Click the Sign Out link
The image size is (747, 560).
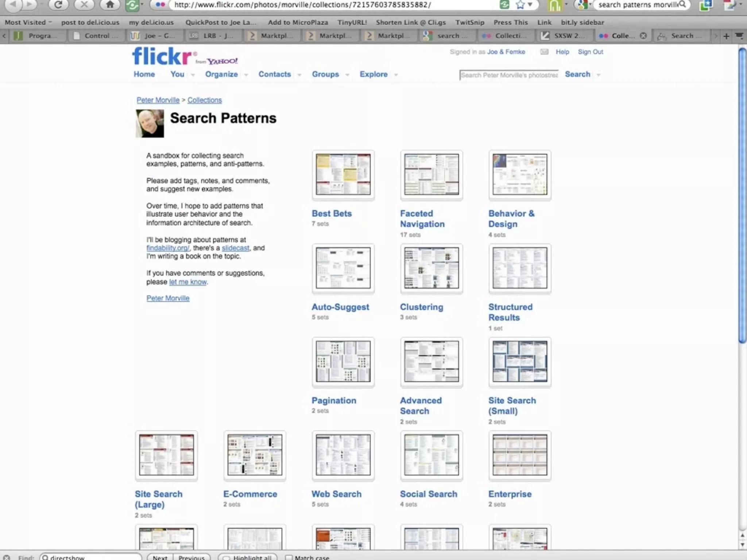coord(590,52)
